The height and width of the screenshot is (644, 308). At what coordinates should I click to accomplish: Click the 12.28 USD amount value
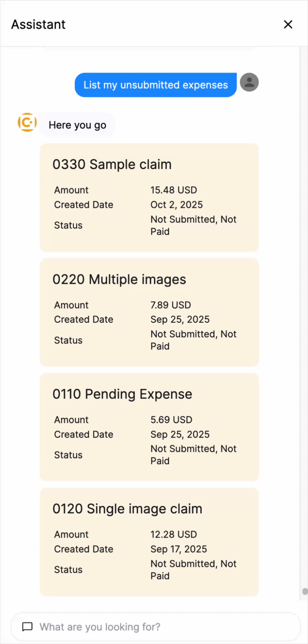[174, 534]
